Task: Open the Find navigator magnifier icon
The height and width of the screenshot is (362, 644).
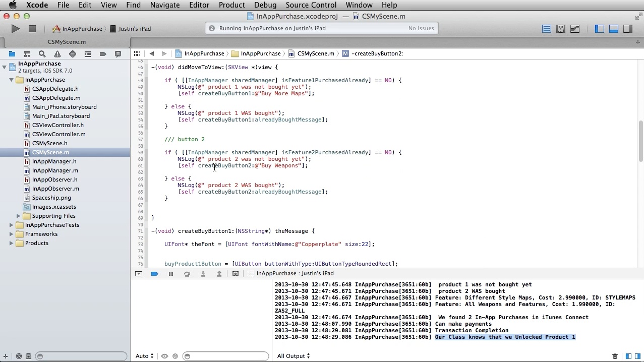Action: [x=42, y=54]
